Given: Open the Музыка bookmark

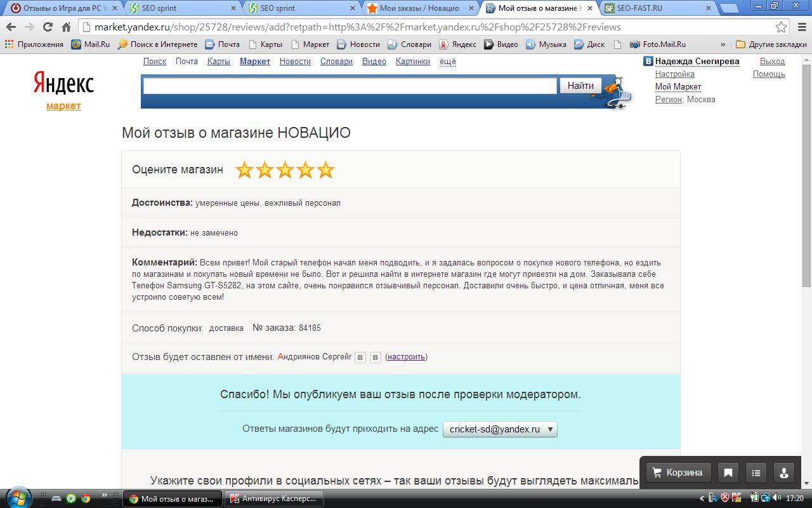Looking at the screenshot, I should pos(546,44).
